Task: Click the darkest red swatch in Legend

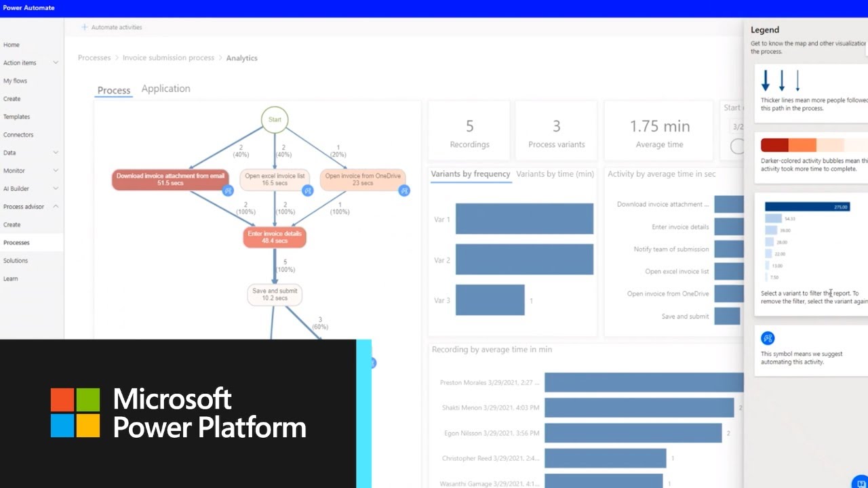Action: click(774, 145)
